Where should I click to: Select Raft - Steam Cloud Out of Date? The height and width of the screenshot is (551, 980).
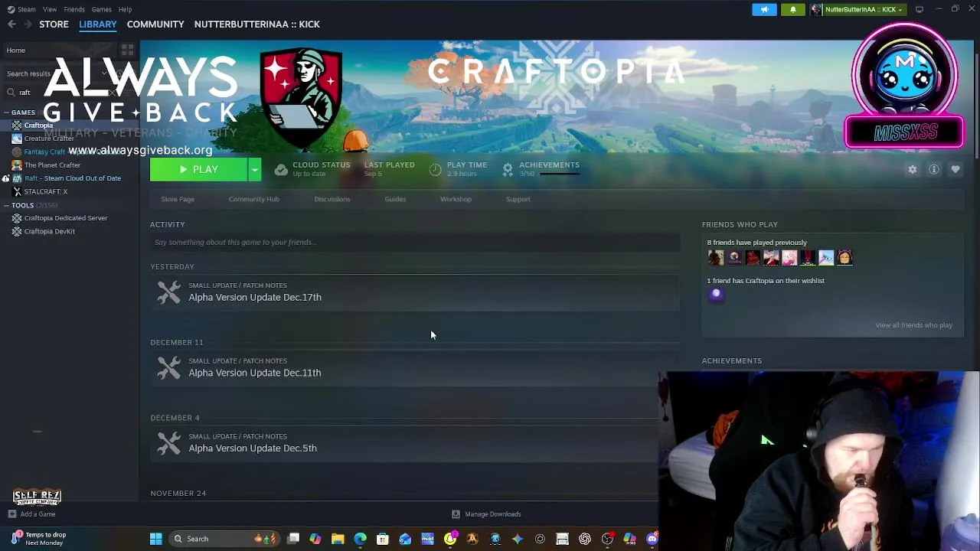73,178
